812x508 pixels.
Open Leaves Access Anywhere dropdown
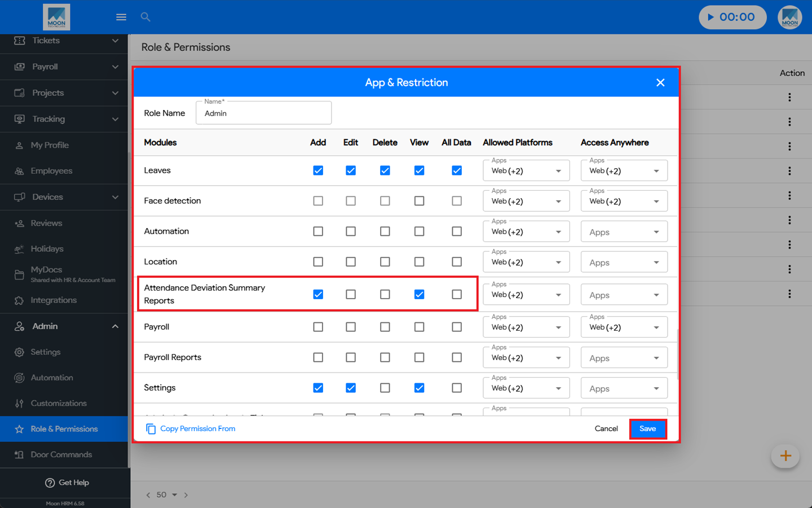click(624, 170)
